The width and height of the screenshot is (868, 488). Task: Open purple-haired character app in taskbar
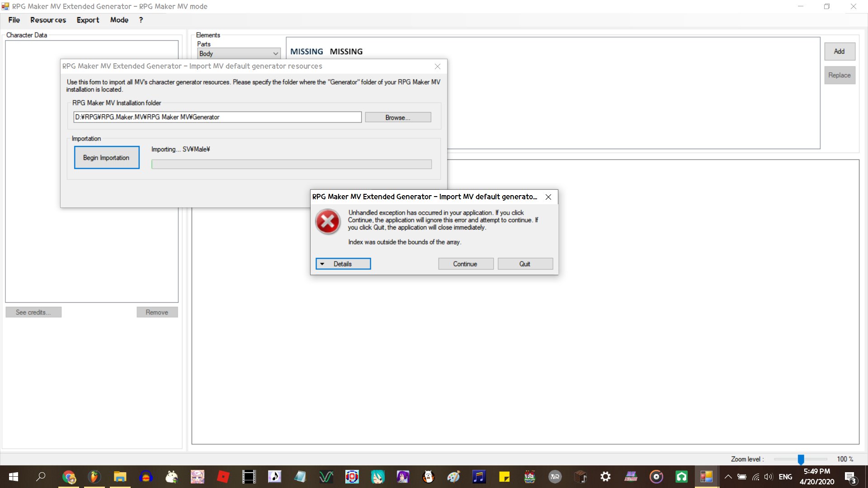(403, 477)
